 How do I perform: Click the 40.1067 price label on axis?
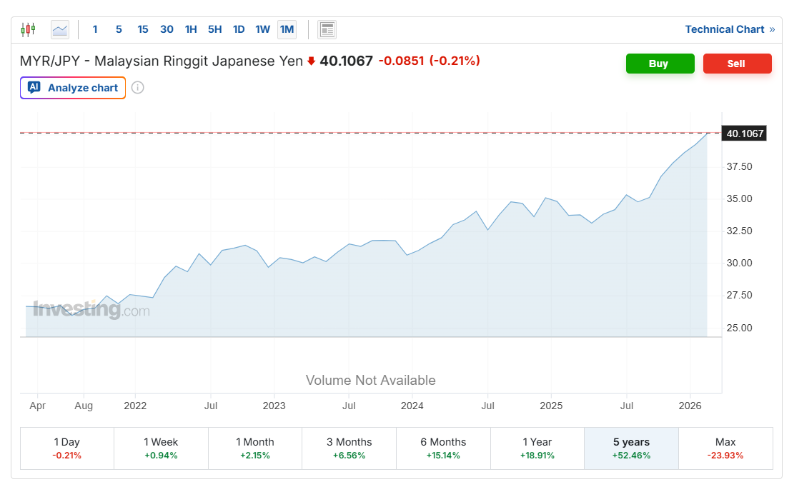tap(744, 133)
